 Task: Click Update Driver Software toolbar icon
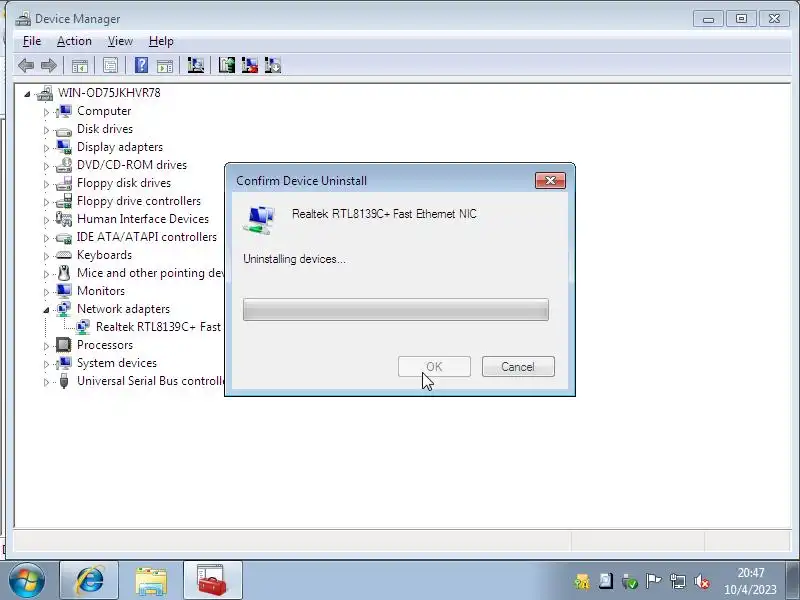227,65
